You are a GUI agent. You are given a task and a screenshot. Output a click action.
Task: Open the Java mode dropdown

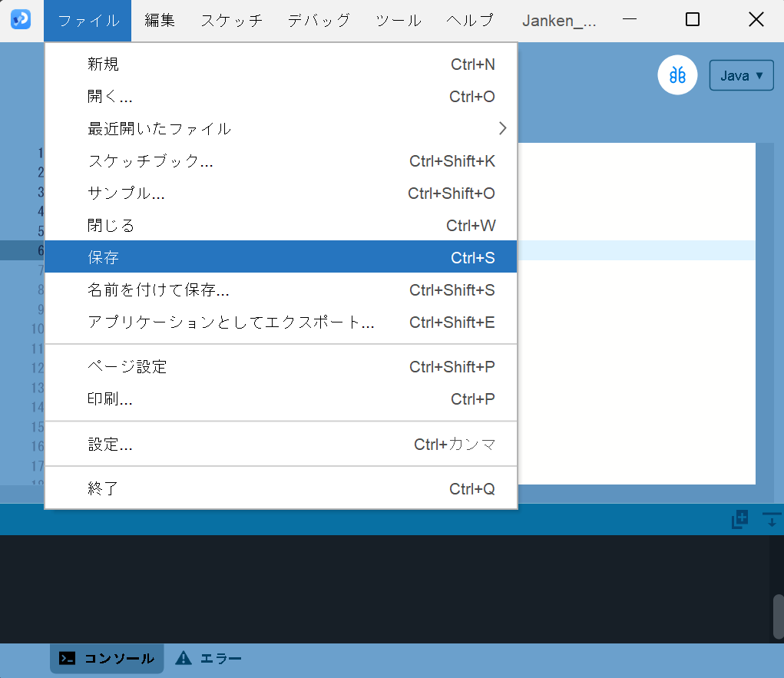click(x=741, y=75)
